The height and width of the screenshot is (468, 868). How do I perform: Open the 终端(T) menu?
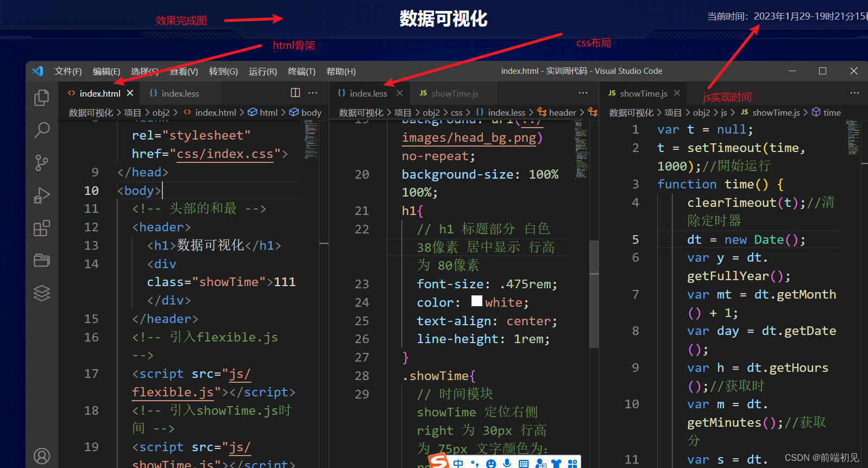301,71
